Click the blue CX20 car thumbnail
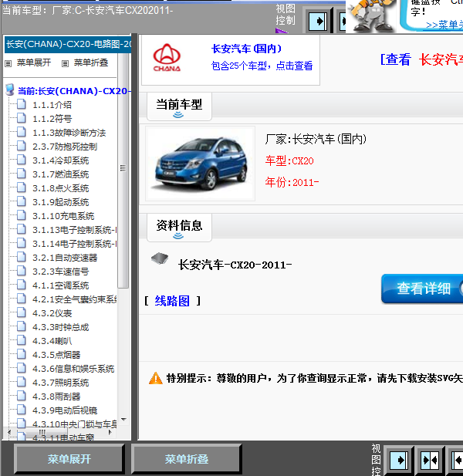This screenshot has height=476, width=463. pyautogui.click(x=201, y=164)
